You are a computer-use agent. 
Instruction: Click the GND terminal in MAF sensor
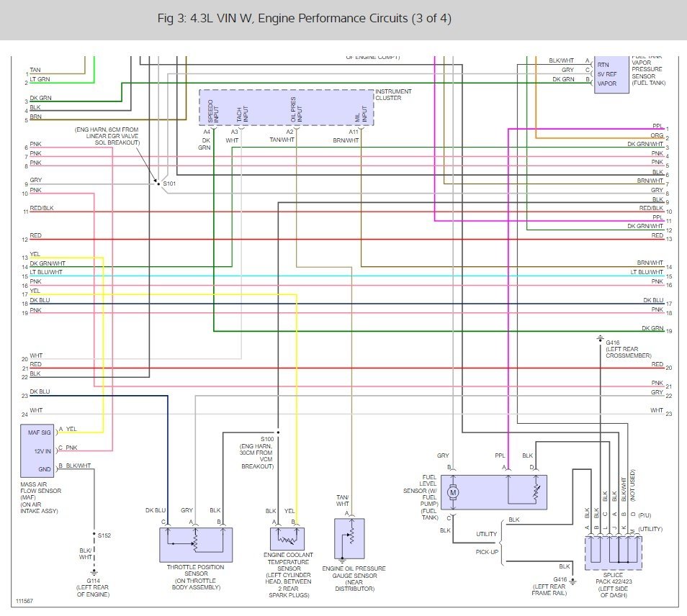click(44, 469)
